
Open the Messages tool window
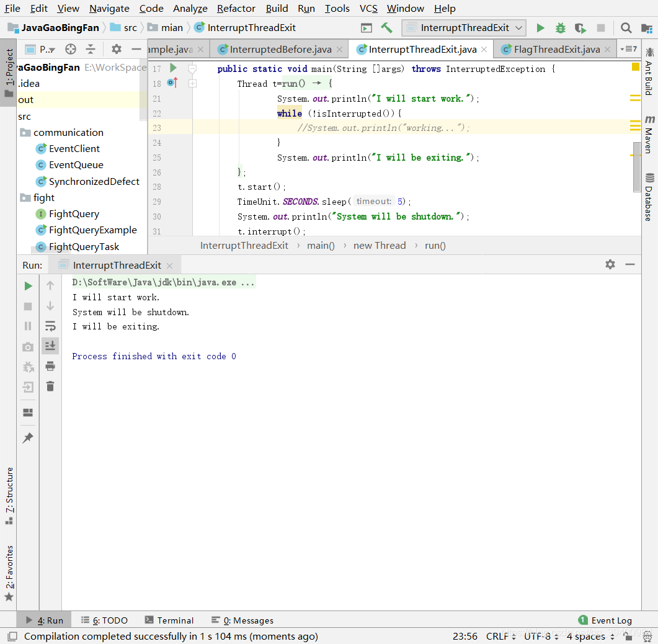pyautogui.click(x=242, y=620)
